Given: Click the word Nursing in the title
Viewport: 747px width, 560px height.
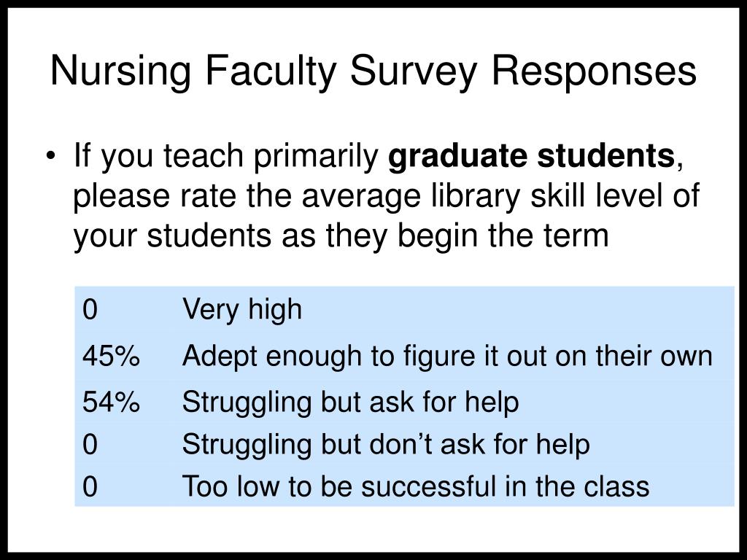Looking at the screenshot, I should (120, 72).
